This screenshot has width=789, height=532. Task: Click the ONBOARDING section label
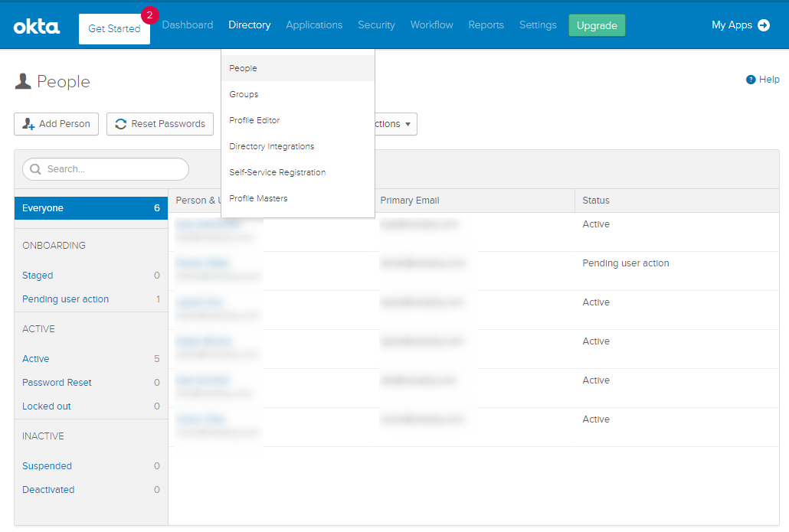[54, 246]
